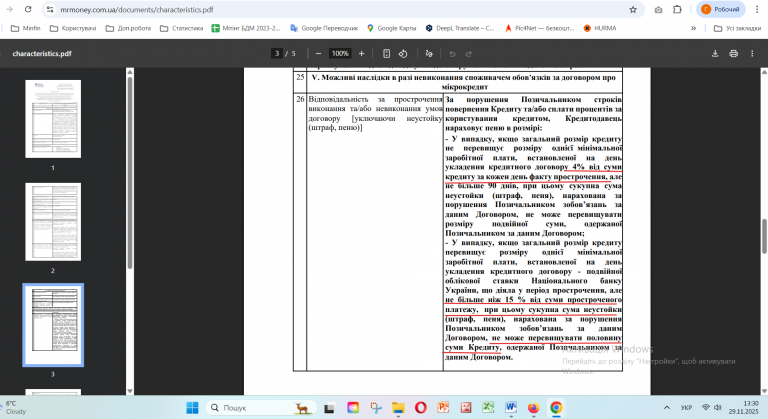768x419 pixels.
Task: Open Word from the taskbar
Action: 511,408
